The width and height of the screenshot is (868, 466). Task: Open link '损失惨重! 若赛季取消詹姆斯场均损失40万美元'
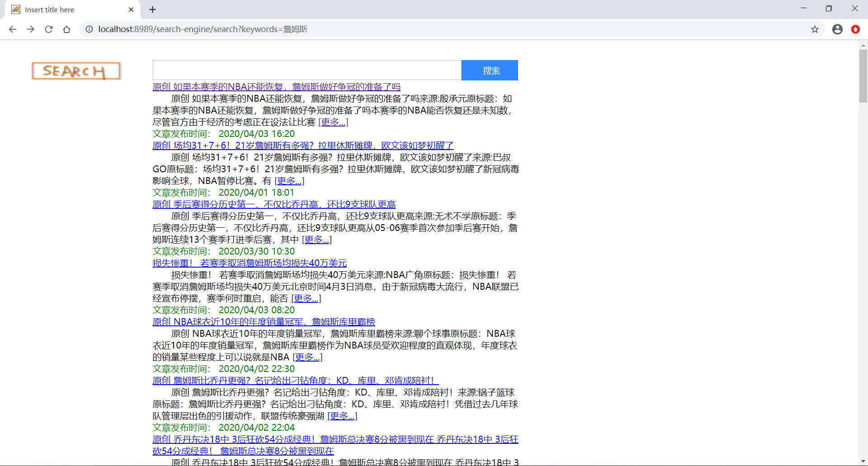(250, 263)
